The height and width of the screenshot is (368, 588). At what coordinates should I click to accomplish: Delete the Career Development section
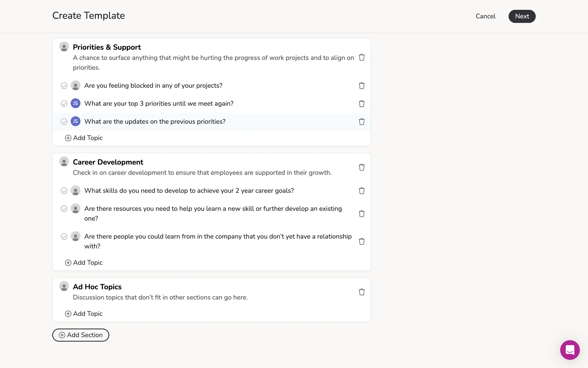click(362, 167)
